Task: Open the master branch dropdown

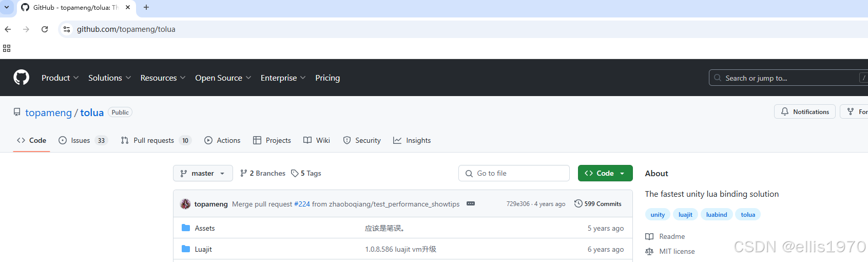Action: click(x=203, y=173)
